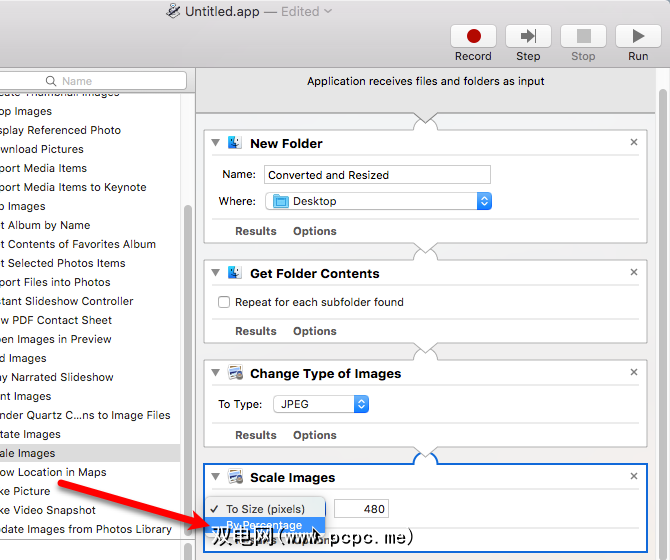Collapse the New Folder action triangle

coord(216,143)
